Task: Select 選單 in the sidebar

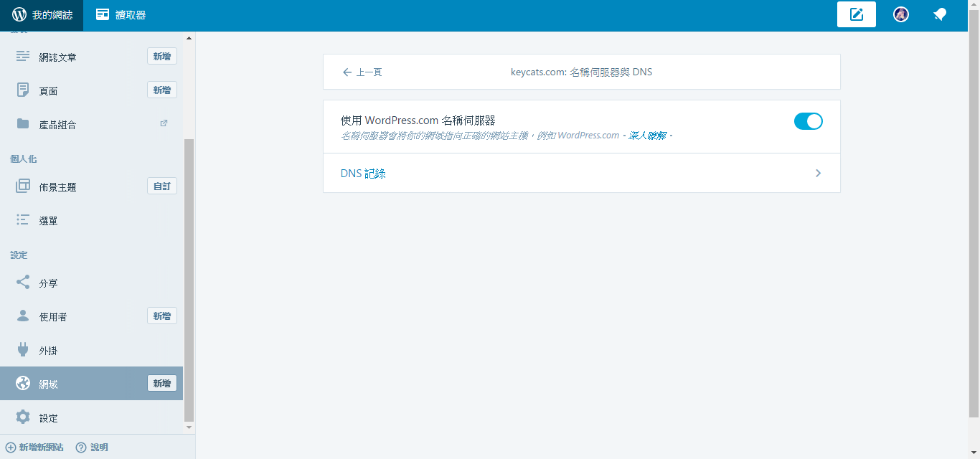Action: pos(48,221)
